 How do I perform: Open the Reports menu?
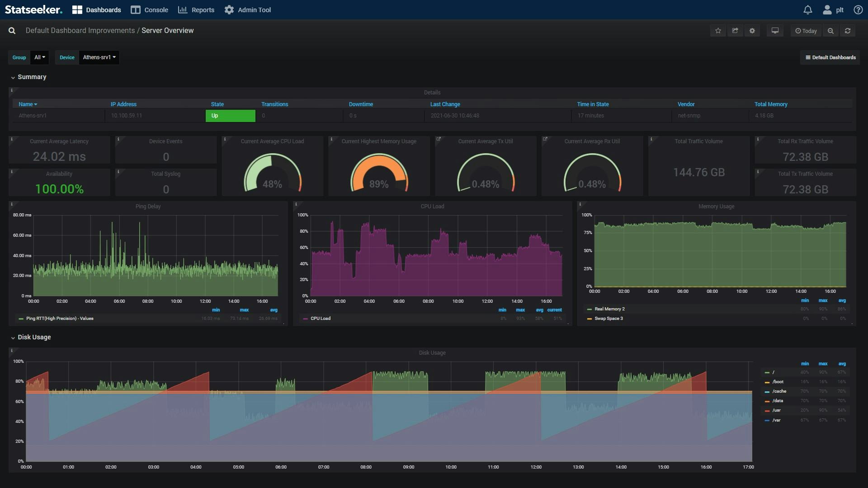[196, 10]
